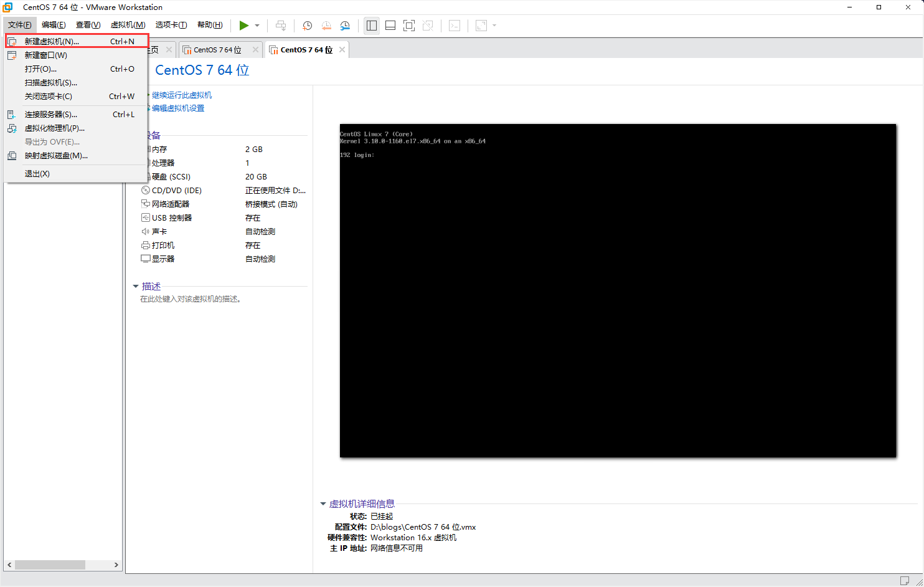Select 连接服务器(S)... menu entry
Screen dimensions: 924x587
[x=77, y=114]
